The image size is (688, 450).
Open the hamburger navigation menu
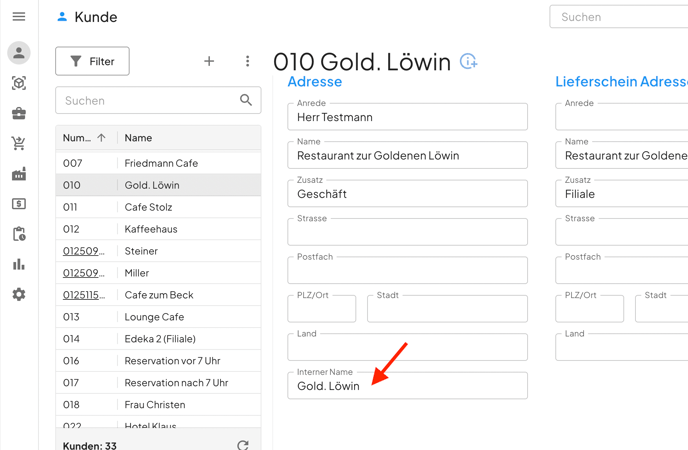(x=18, y=17)
